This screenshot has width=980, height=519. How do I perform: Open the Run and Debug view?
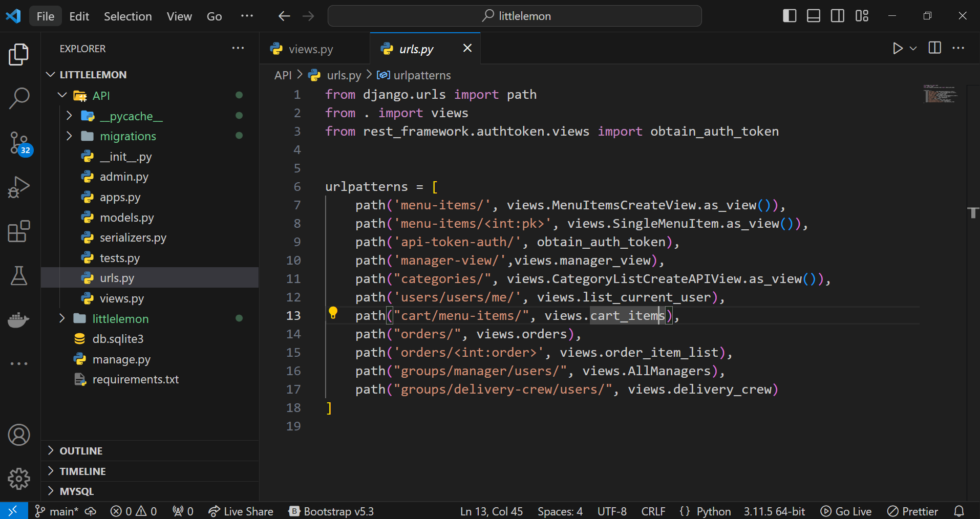point(19,187)
